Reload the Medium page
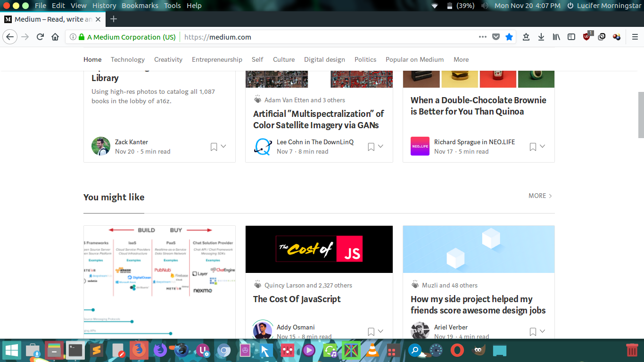Image resolution: width=644 pixels, height=362 pixels. point(41,37)
